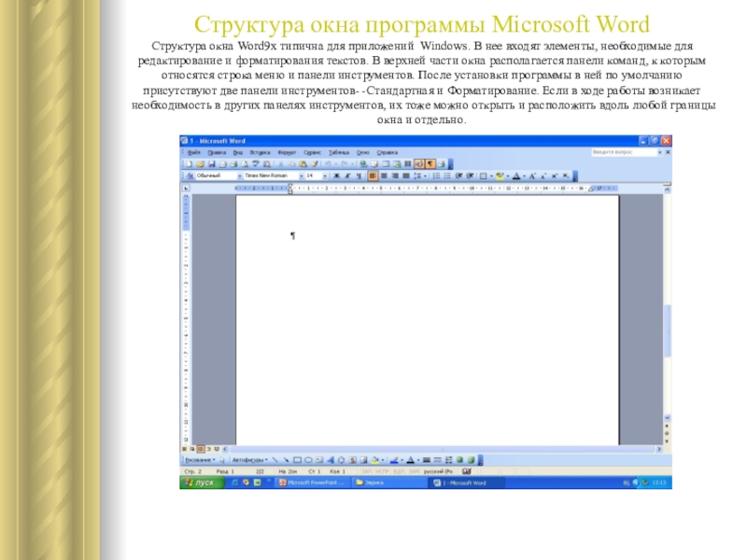Viewport: 747px width, 560px height.
Task: Open the Автофигуры dropdown menu
Action: (250, 460)
